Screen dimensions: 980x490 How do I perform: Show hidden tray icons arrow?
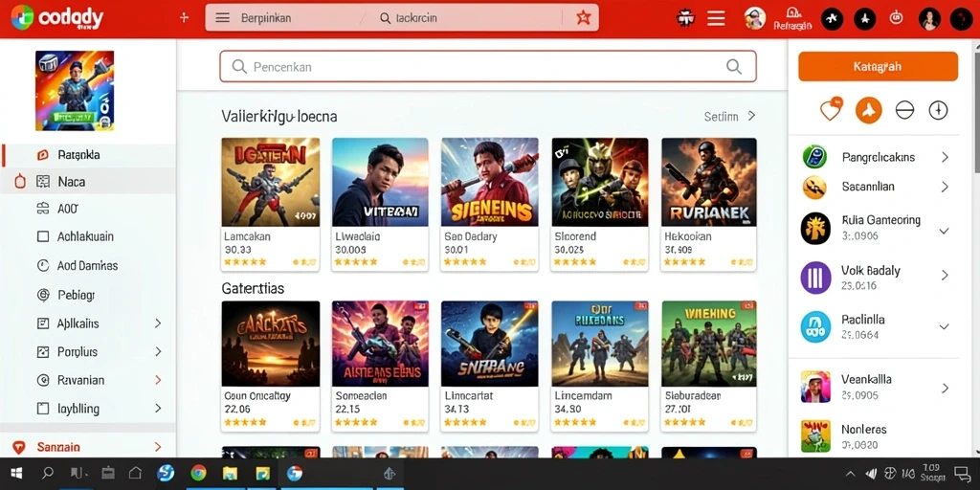tap(850, 474)
